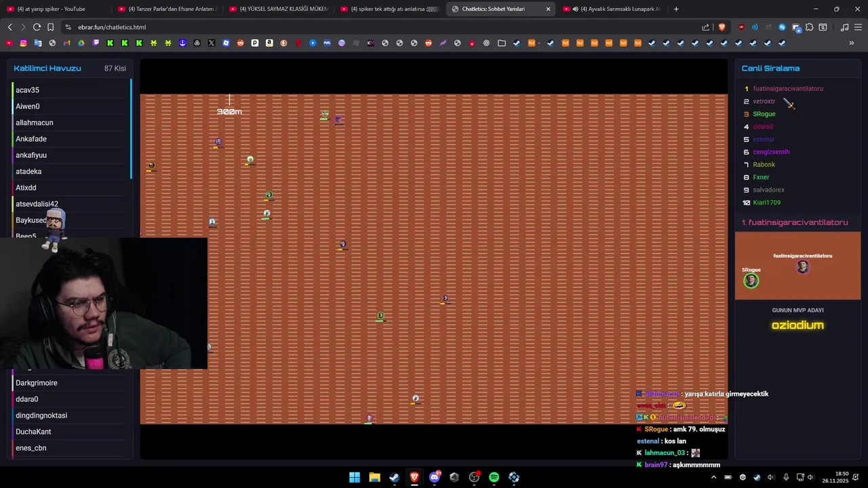Click the MVP candidate name oziodium
Viewport: 868px width, 488px height.
tap(797, 325)
